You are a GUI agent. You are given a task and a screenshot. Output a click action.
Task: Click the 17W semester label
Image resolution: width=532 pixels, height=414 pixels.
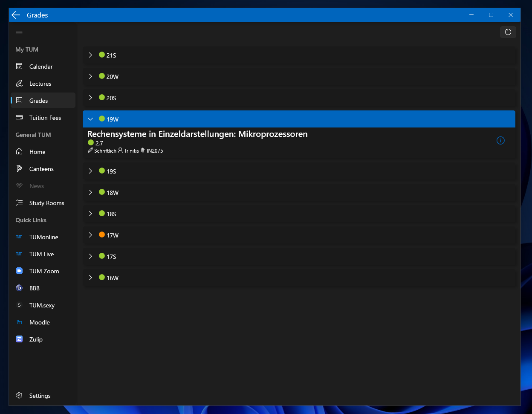[113, 235]
